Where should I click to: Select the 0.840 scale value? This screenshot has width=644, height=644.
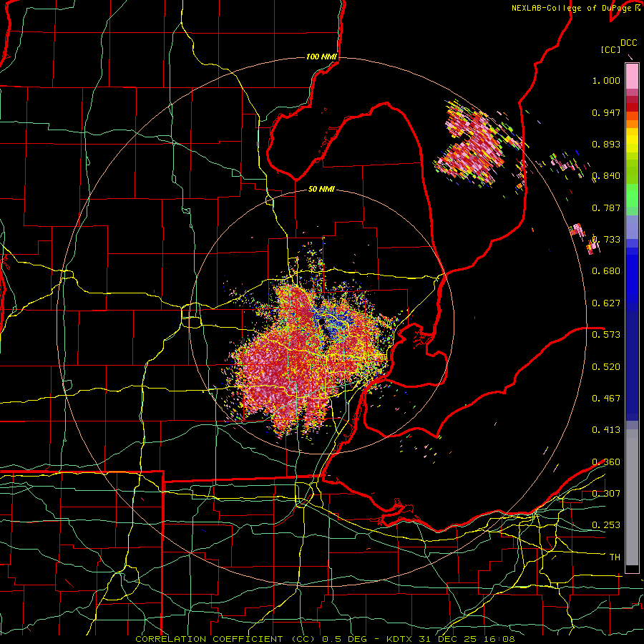pos(606,176)
